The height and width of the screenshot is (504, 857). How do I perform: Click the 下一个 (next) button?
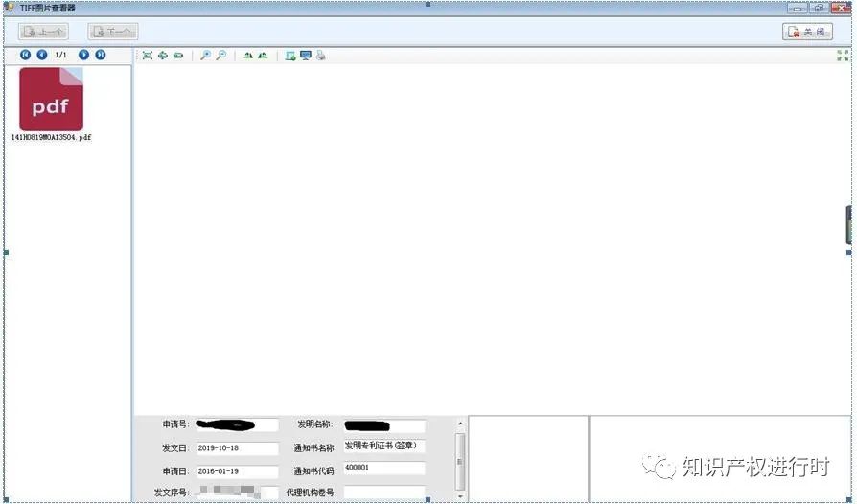[113, 32]
